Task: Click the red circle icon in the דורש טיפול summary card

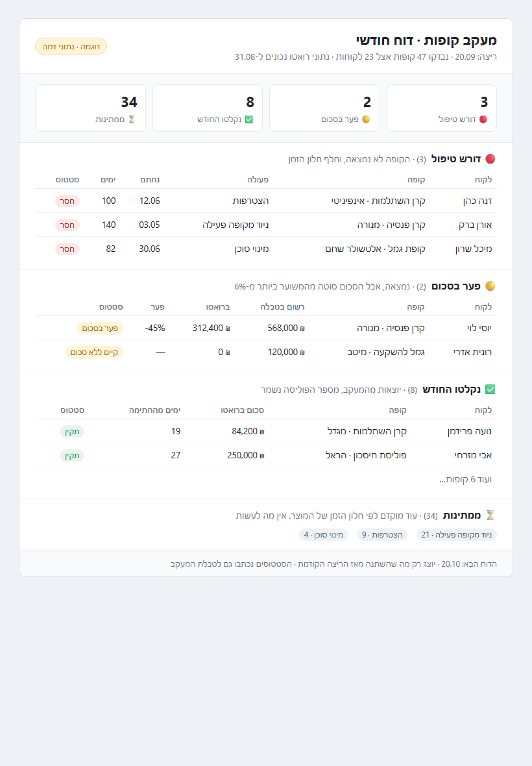Action: click(483, 119)
